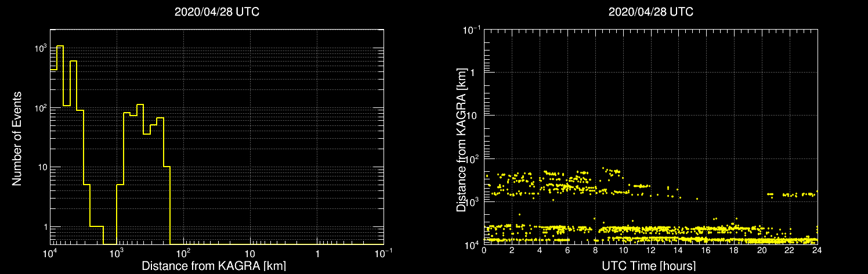Screen dimensions: 868x274
Task: Click the 4 tick on UTC Time axis
Action: [540, 250]
